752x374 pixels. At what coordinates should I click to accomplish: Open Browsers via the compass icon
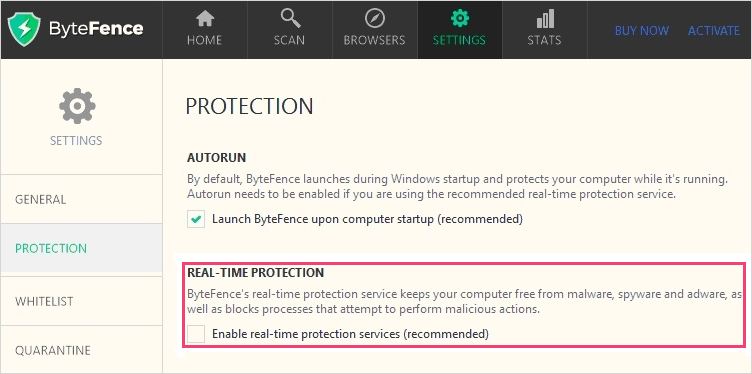[x=375, y=19]
